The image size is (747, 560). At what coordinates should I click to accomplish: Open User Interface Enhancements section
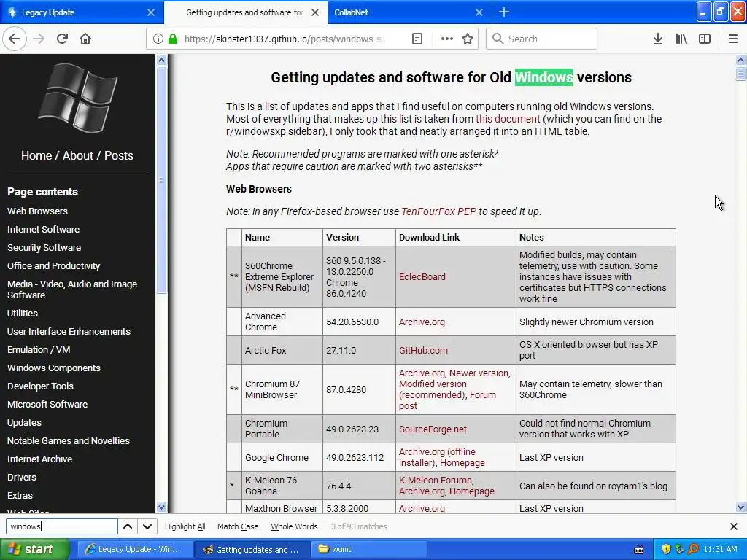click(x=69, y=331)
